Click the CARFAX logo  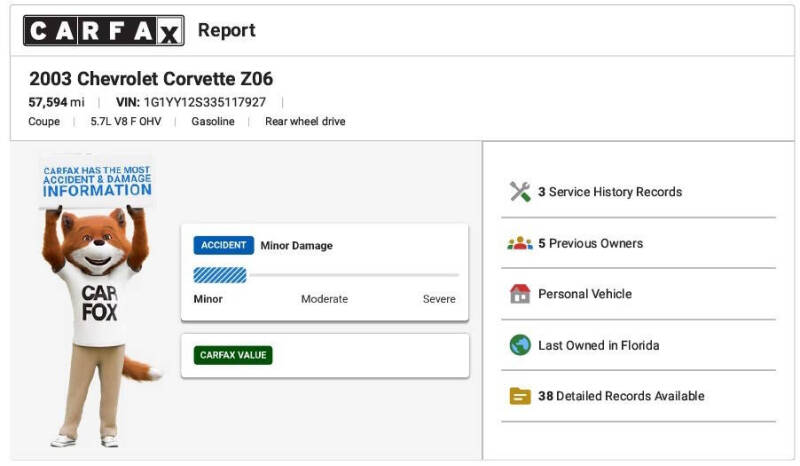click(x=104, y=31)
